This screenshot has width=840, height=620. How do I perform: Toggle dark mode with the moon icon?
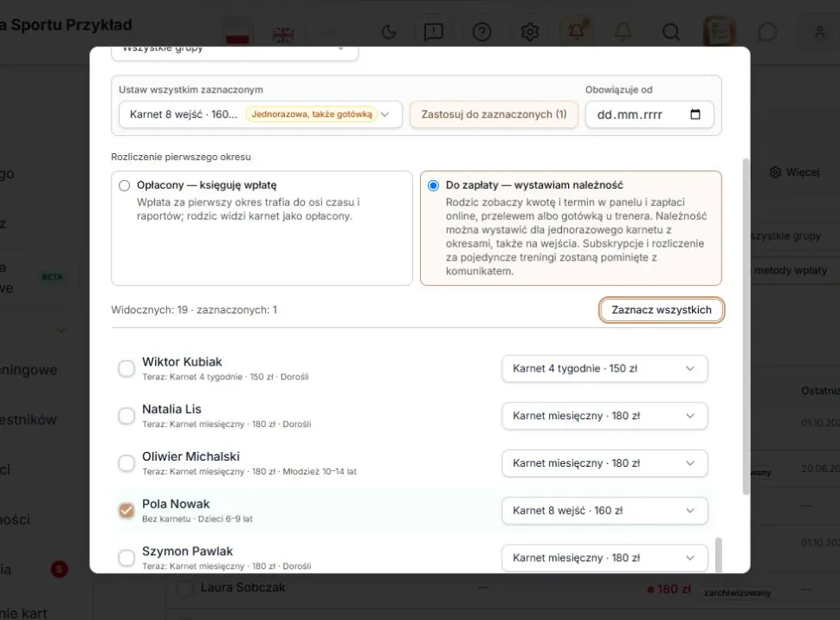pyautogui.click(x=389, y=32)
